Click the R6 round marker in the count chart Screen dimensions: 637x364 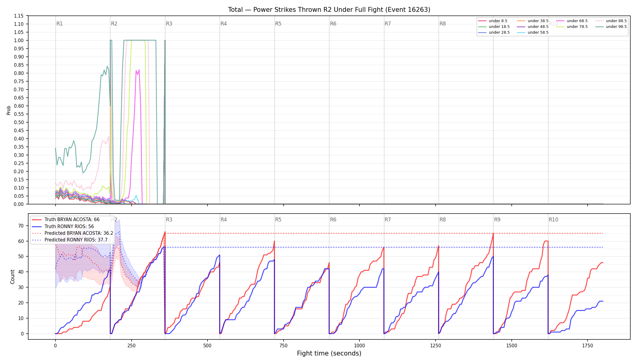click(333, 220)
